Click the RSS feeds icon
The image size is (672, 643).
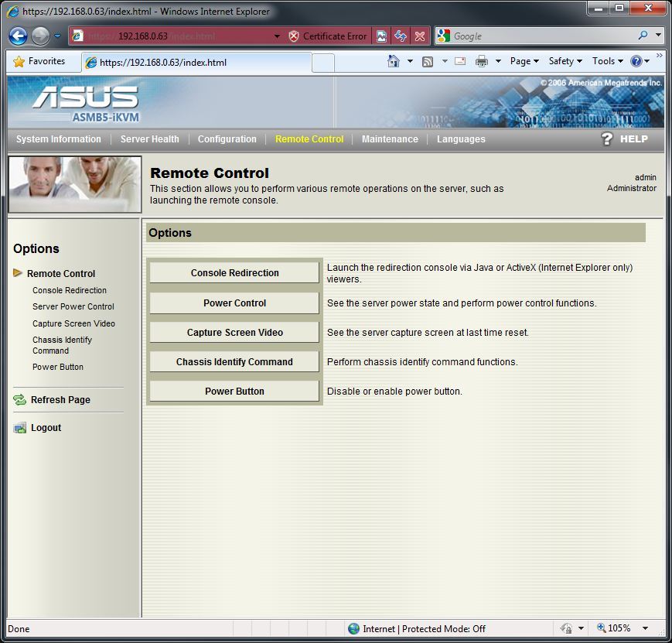pyautogui.click(x=427, y=61)
